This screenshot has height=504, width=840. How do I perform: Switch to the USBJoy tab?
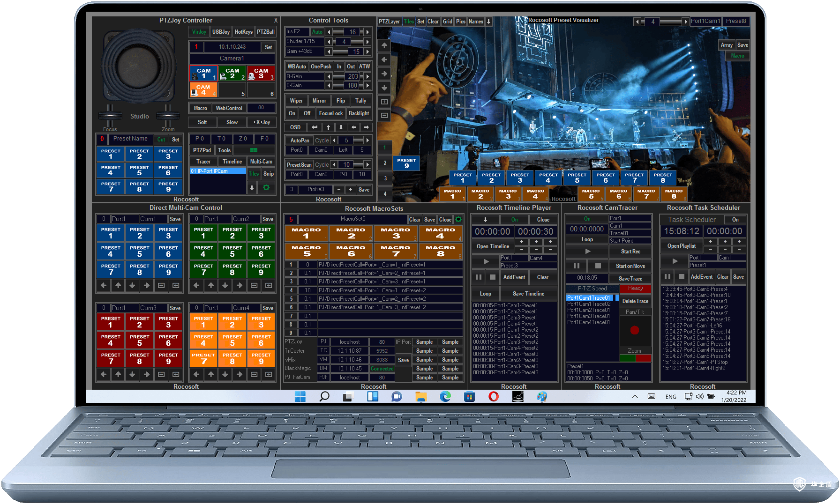[221, 32]
